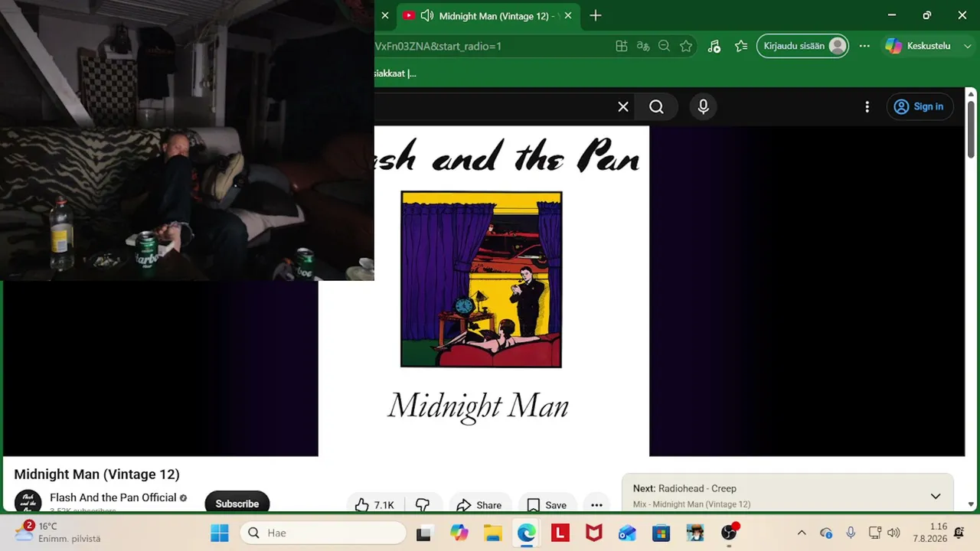Click the translate page icon
Image resolution: width=980 pixels, height=551 pixels.
pyautogui.click(x=643, y=46)
